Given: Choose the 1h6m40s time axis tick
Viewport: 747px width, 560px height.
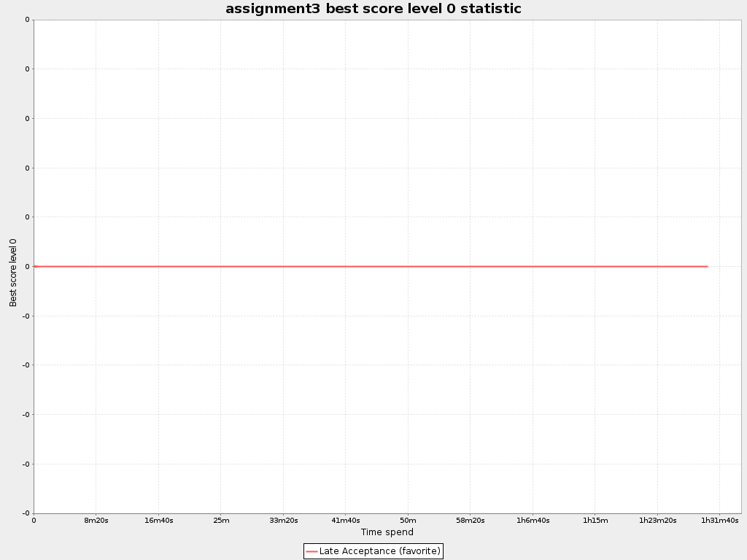Looking at the screenshot, I should click(x=533, y=521).
